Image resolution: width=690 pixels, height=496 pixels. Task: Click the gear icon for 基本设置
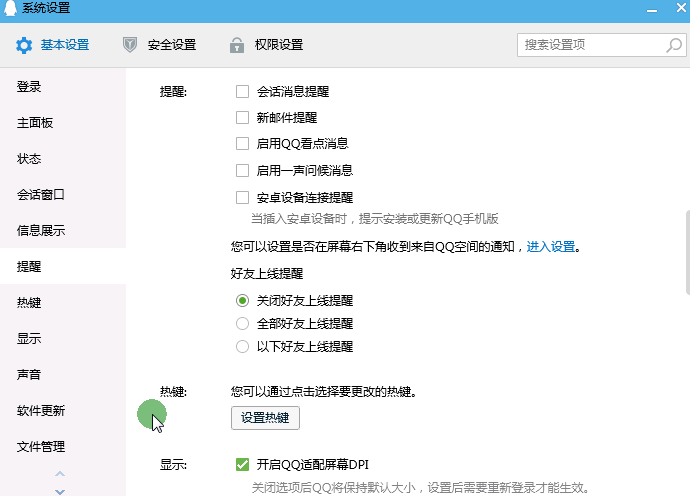tap(24, 45)
